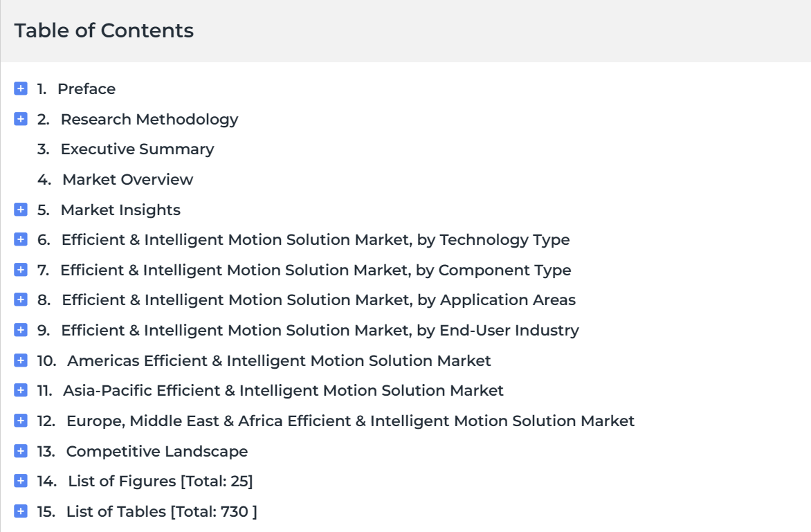
Task: Expand List of Figures plus icon
Action: pos(21,481)
